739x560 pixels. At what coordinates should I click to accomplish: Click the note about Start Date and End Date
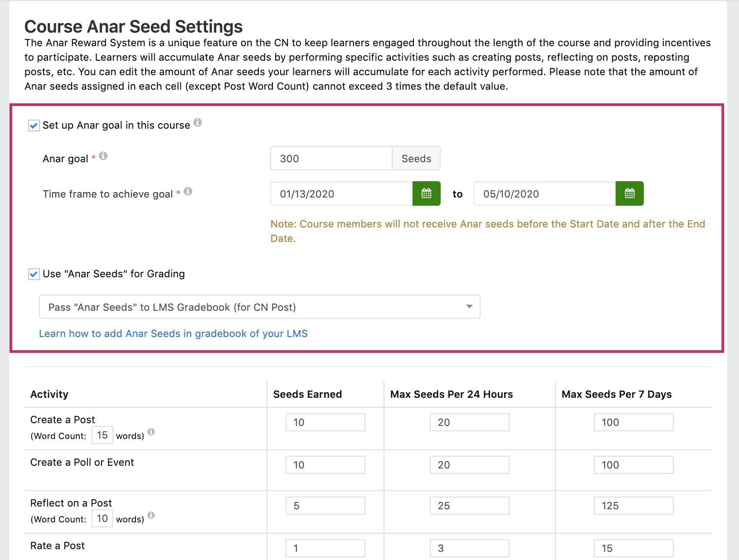488,231
